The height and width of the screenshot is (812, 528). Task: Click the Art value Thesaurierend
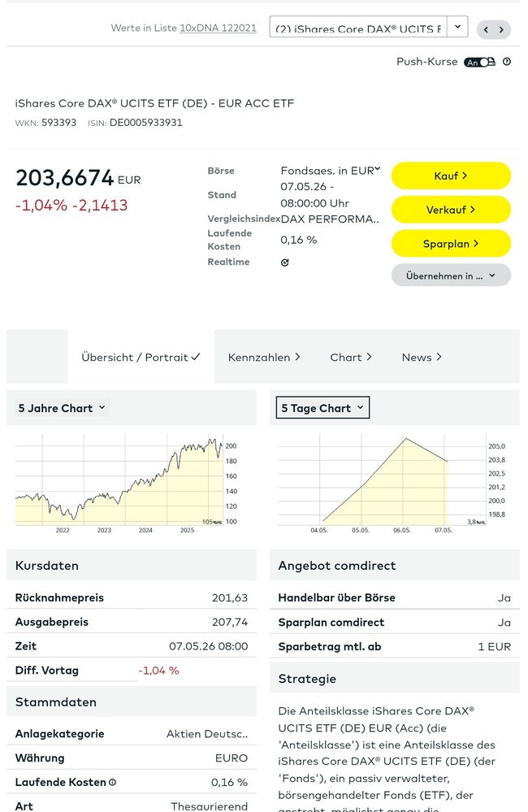tap(209, 805)
